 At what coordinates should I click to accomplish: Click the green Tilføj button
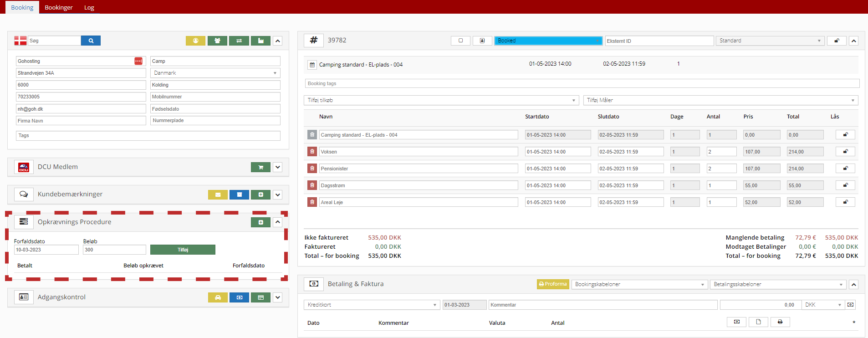coord(183,250)
